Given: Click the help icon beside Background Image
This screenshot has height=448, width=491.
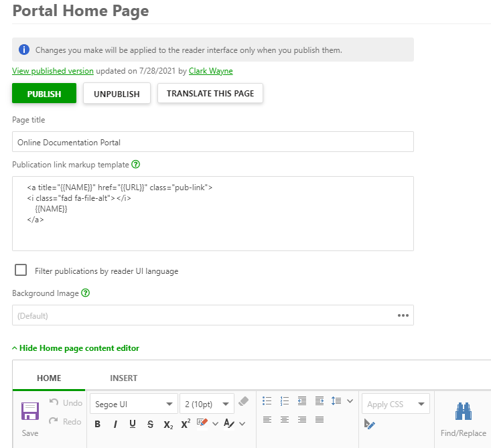Looking at the screenshot, I should pos(86,293).
